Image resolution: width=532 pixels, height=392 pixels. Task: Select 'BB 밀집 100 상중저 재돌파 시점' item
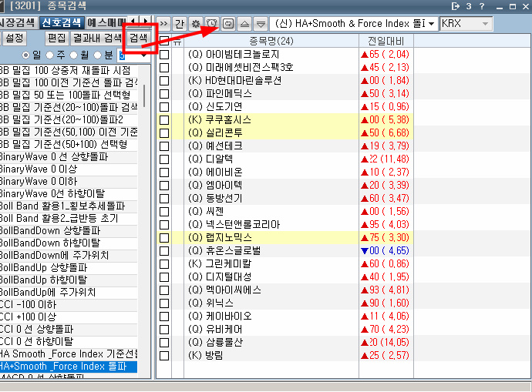69,71
